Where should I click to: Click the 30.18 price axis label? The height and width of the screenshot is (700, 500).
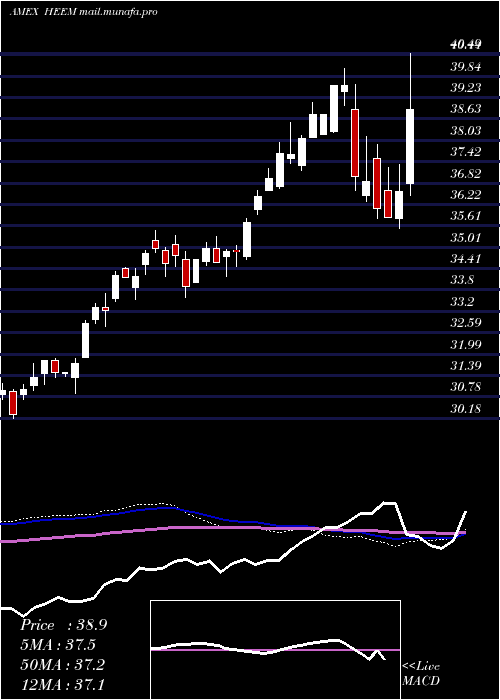coord(466,408)
